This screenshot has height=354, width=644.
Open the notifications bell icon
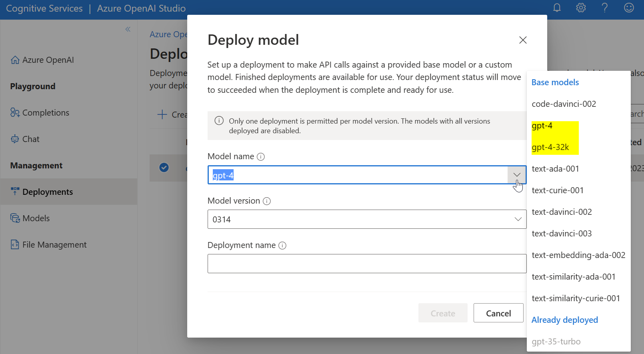[x=557, y=8]
